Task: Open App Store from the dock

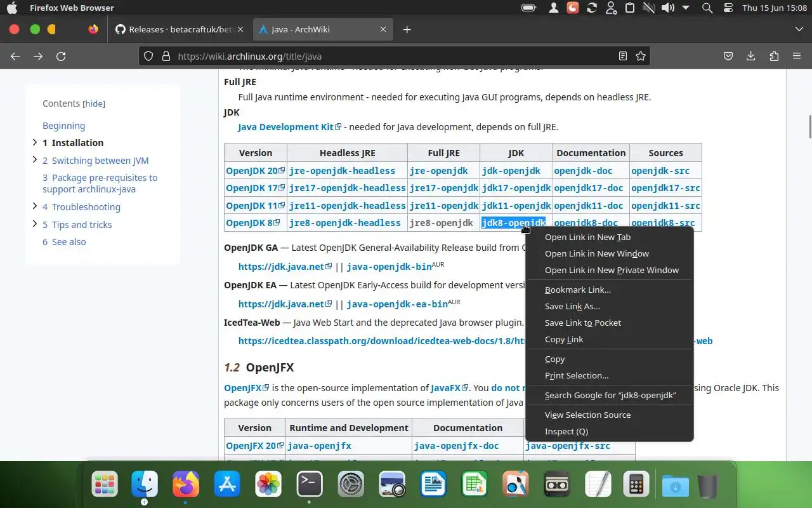Action: pos(227,485)
